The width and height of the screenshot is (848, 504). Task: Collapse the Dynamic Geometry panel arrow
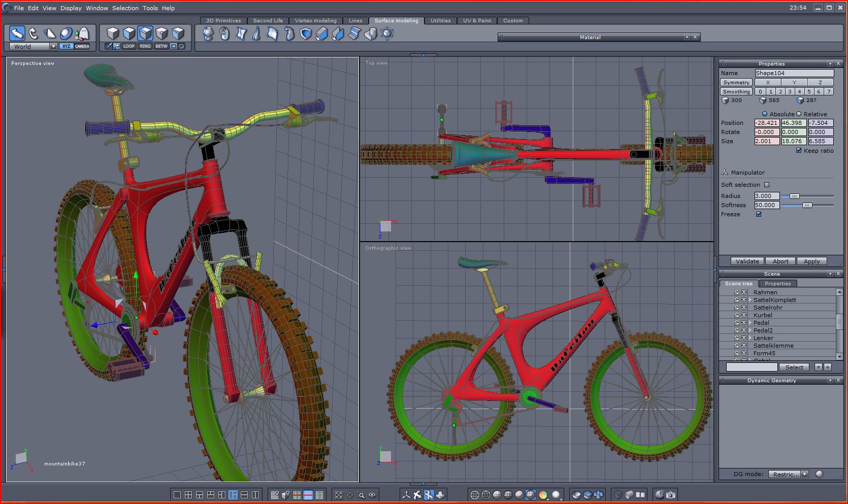pyautogui.click(x=830, y=381)
